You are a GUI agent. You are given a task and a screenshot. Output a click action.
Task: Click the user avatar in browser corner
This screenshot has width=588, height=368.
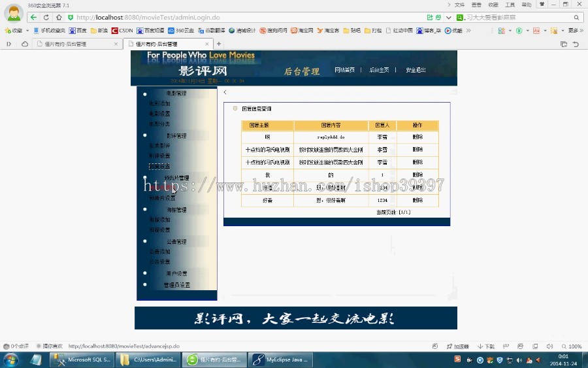(x=14, y=13)
